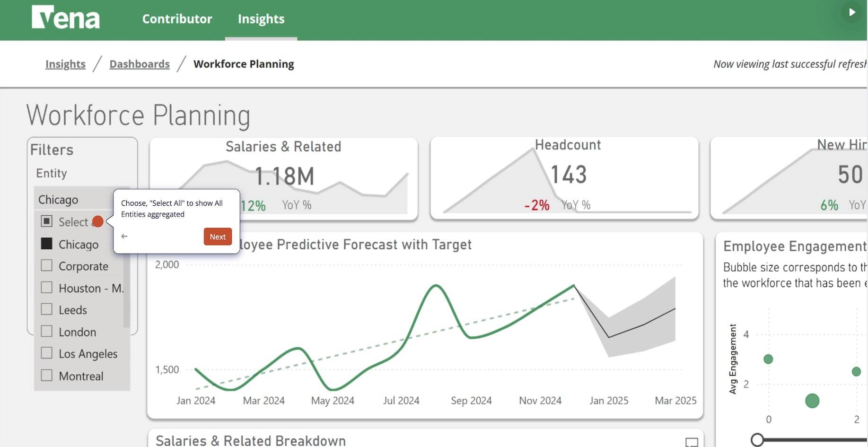The height and width of the screenshot is (447, 868).
Task: Uncheck the Chicago entity checkbox
Action: pyautogui.click(x=47, y=244)
